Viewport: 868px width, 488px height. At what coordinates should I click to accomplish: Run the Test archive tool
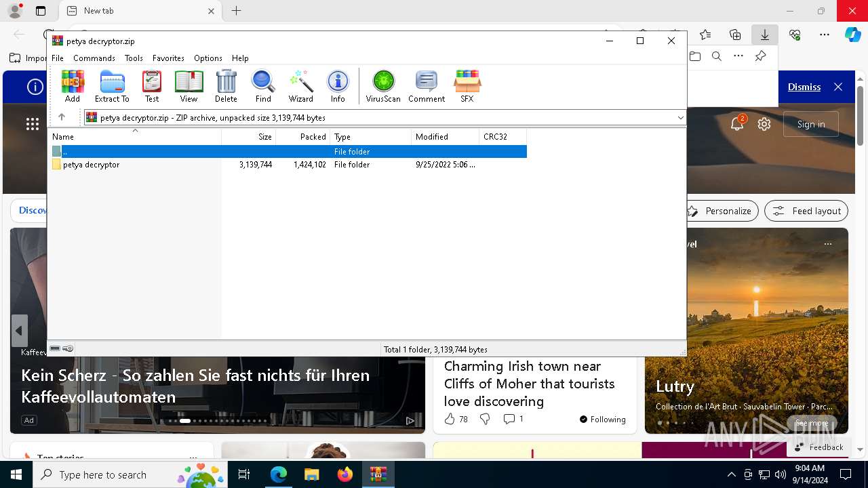152,86
